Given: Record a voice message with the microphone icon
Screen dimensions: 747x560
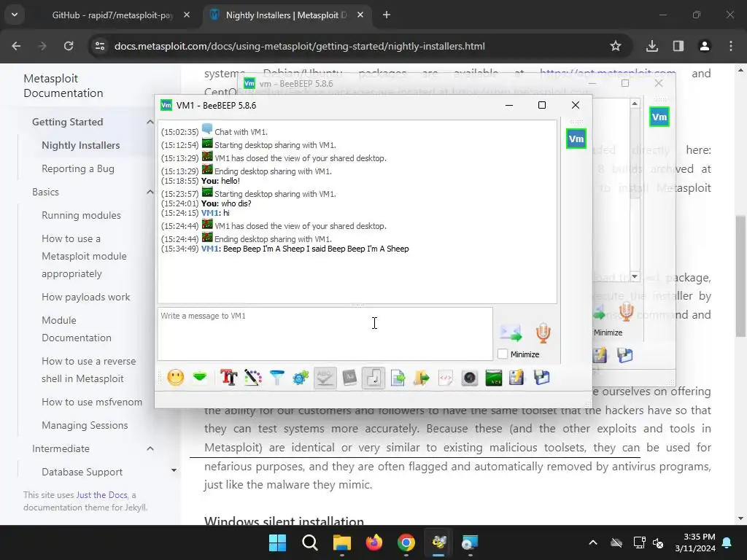Looking at the screenshot, I should (x=543, y=332).
